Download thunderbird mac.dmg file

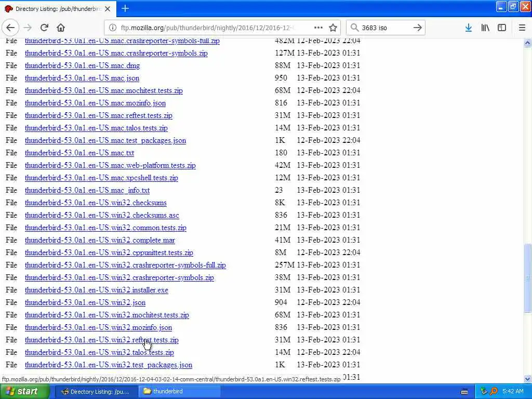coord(82,65)
